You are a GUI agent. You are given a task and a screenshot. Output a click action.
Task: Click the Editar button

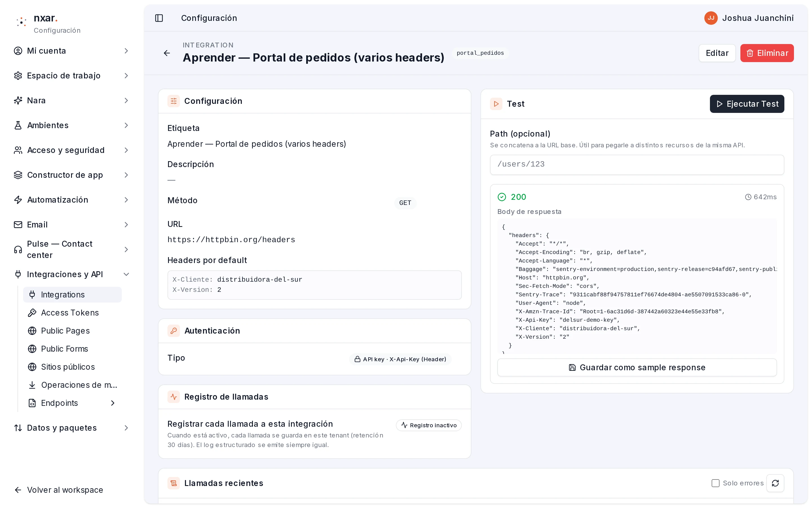[717, 53]
